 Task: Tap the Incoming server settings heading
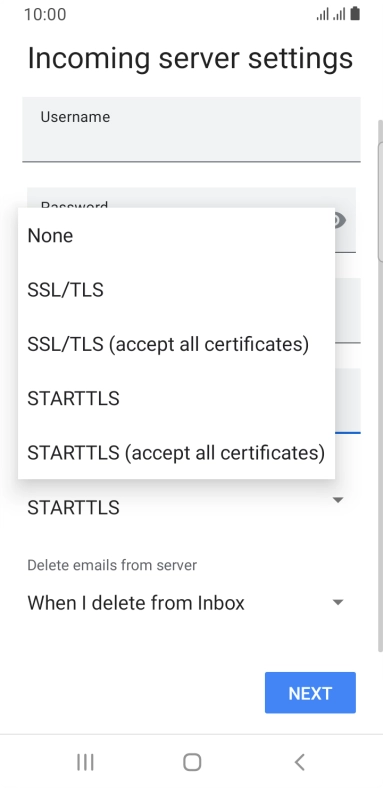pos(190,57)
